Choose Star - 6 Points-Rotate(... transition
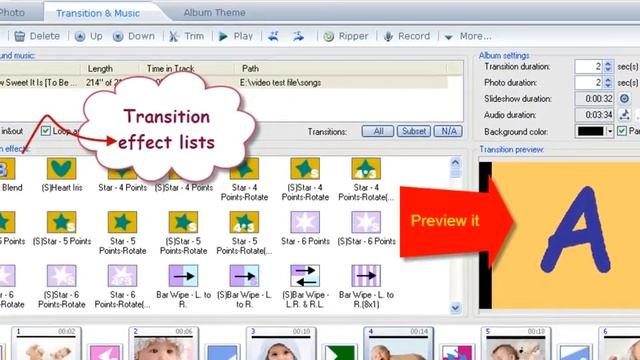 122,287
